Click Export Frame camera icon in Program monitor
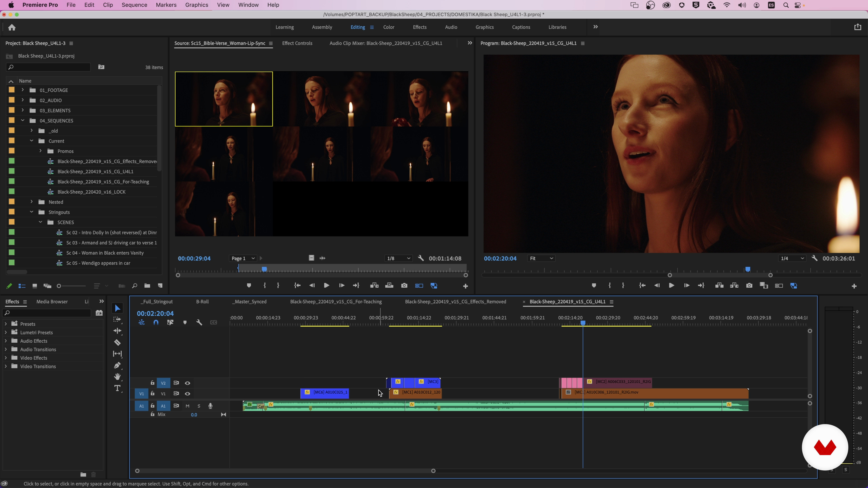 pos(749,286)
